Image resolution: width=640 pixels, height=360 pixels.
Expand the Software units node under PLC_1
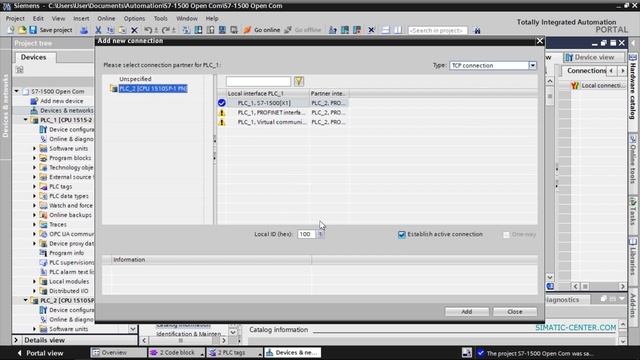coord(34,149)
